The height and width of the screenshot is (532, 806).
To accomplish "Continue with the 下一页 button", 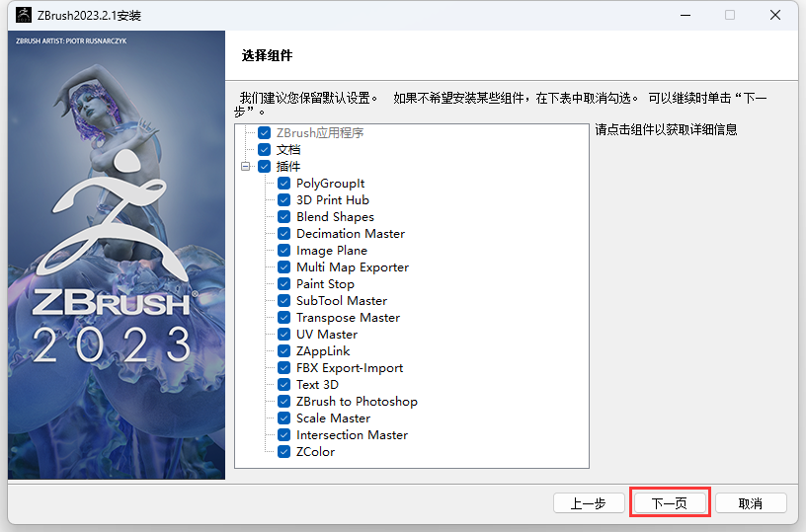I will pyautogui.click(x=670, y=503).
